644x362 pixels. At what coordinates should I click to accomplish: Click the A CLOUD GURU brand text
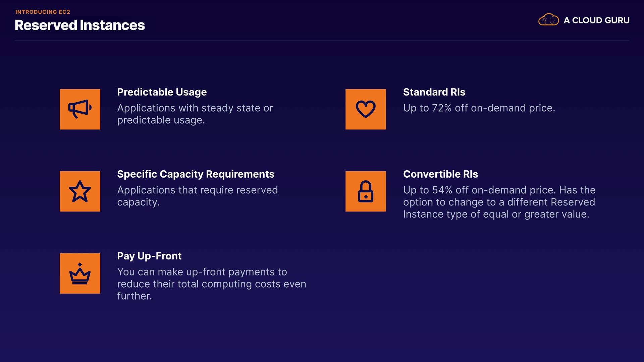coord(596,20)
